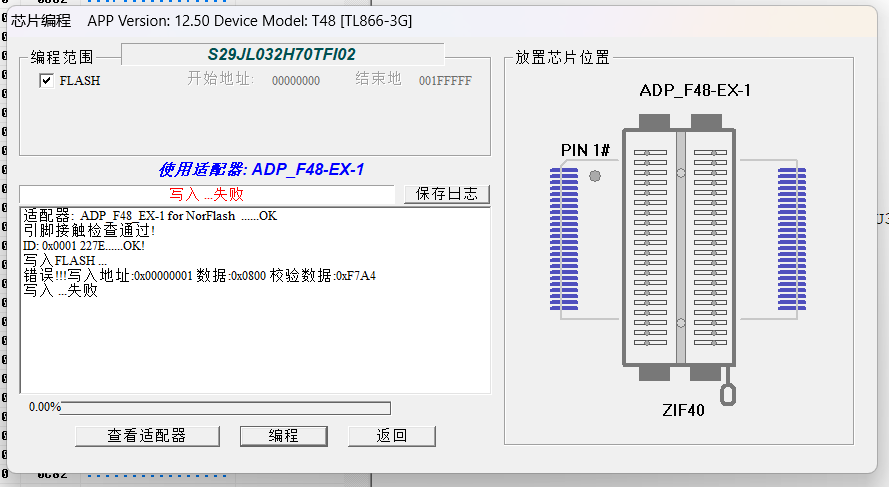Click the 0.00% progress bar
The height and width of the screenshot is (487, 889).
225,408
